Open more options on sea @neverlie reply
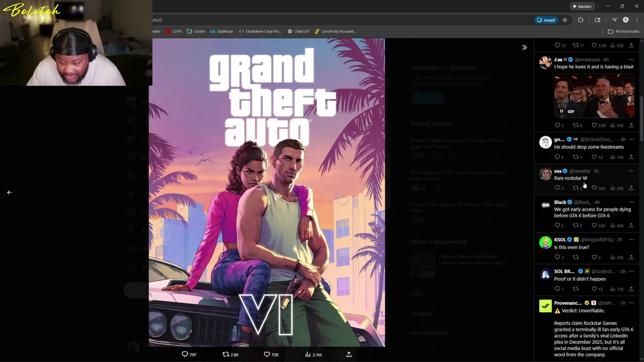The image size is (644, 362). pos(631,171)
